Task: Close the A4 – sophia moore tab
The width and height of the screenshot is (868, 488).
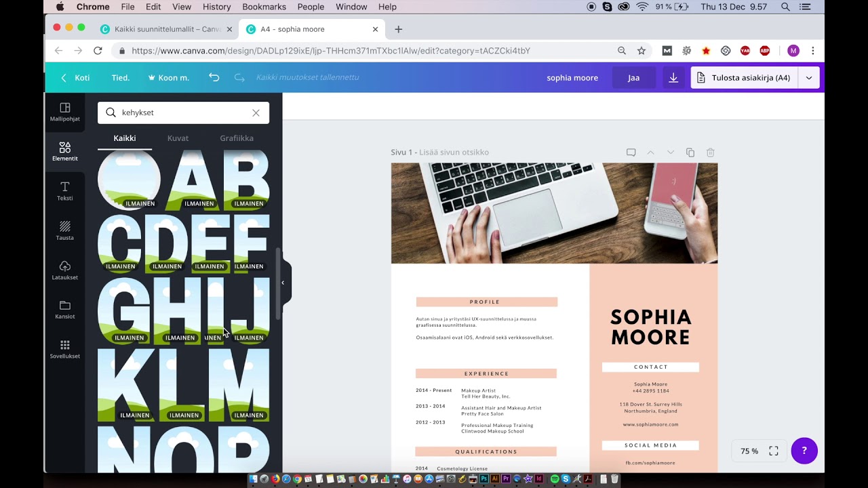Action: point(375,29)
